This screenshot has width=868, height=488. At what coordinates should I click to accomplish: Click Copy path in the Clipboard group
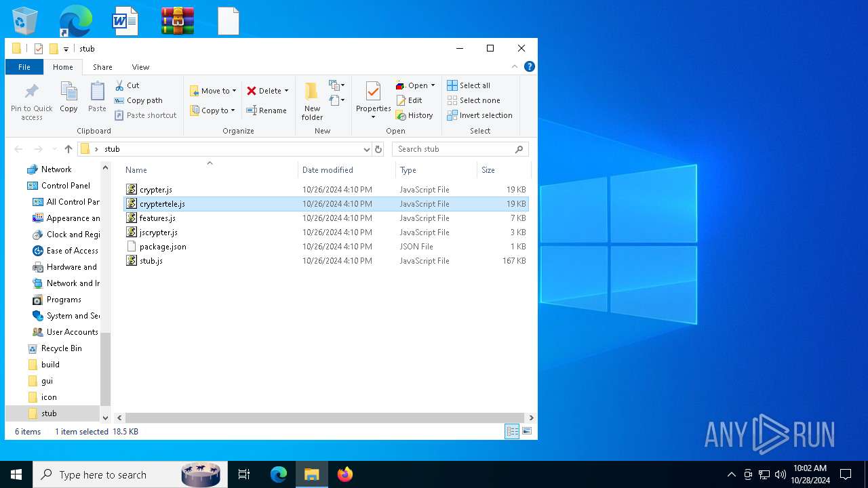click(138, 100)
